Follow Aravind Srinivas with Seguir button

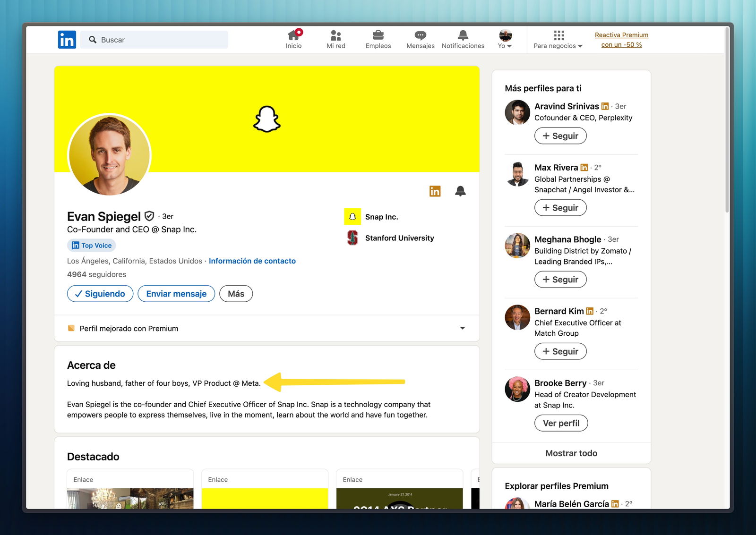560,136
